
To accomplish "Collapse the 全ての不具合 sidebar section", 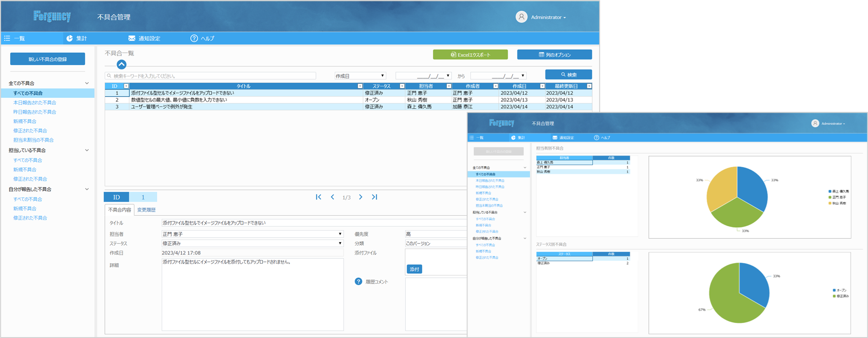I will pos(87,83).
